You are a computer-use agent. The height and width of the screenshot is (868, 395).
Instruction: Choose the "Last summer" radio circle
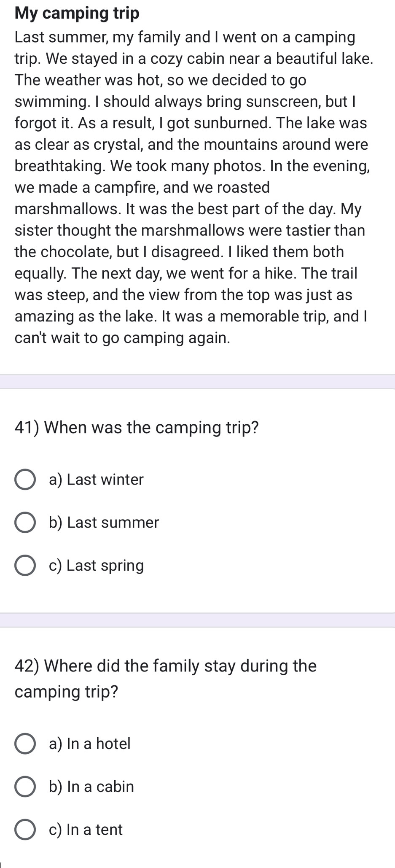coord(25,523)
